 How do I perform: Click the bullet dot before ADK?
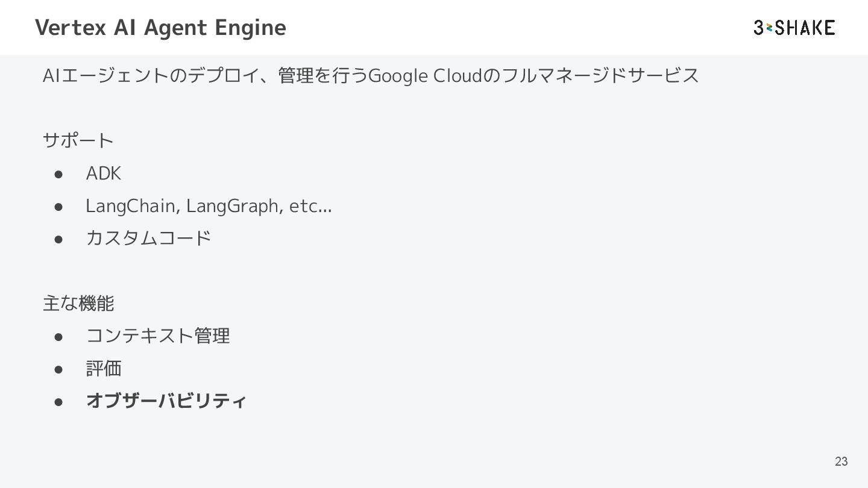click(x=58, y=174)
